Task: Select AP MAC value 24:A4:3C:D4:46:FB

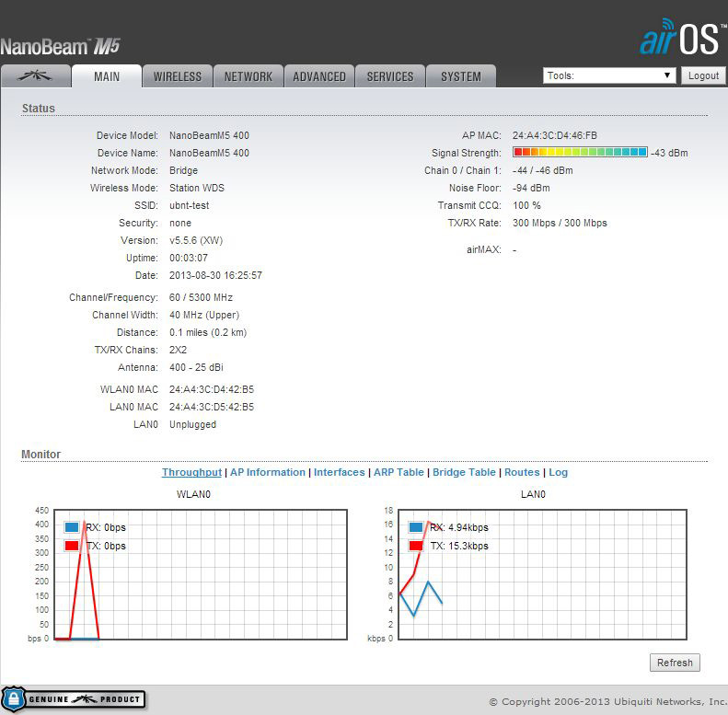Action: pyautogui.click(x=555, y=135)
